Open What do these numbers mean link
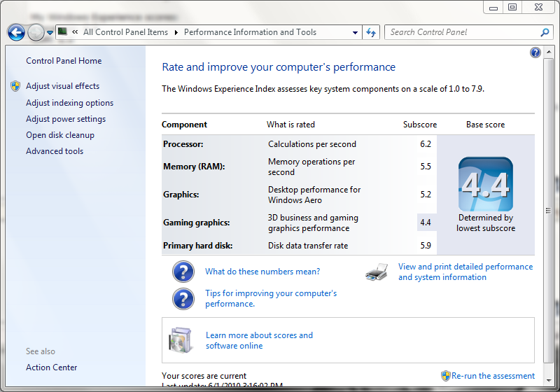Screen dimensions: 560x392 point(262,272)
